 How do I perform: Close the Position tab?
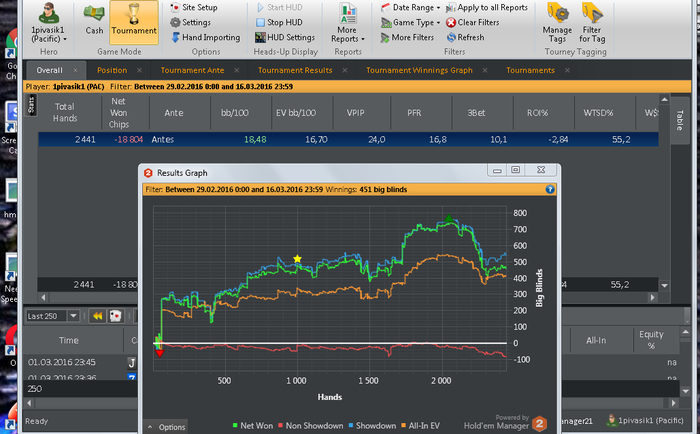(x=139, y=71)
